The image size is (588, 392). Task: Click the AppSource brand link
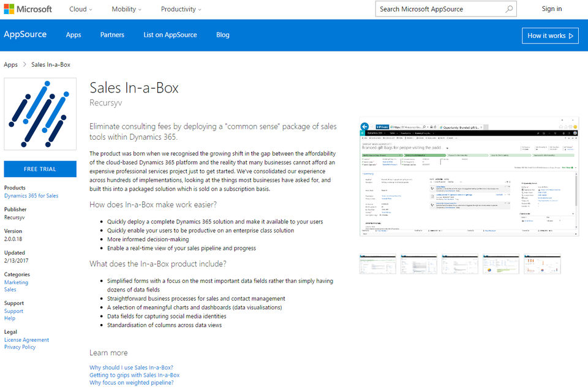tap(25, 34)
